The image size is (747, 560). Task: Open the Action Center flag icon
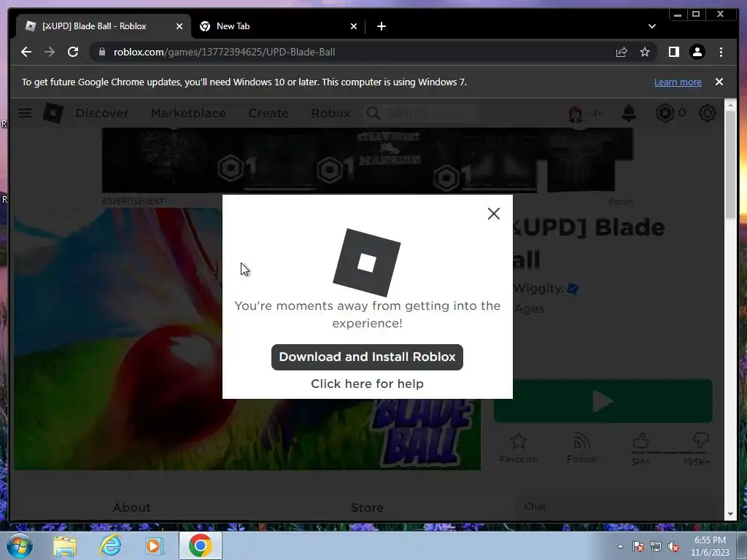(x=638, y=546)
